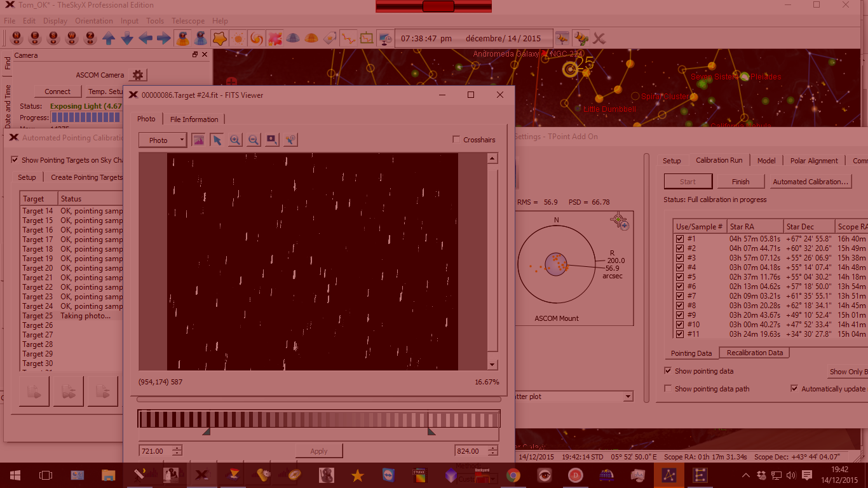Click the look South (S) toolbar icon
The image size is (868, 488).
pos(53,39)
